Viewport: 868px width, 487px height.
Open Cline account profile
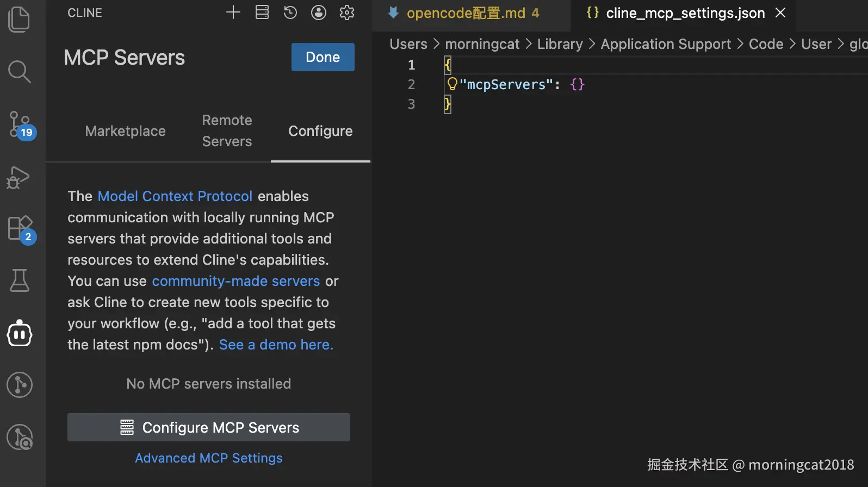click(x=319, y=13)
